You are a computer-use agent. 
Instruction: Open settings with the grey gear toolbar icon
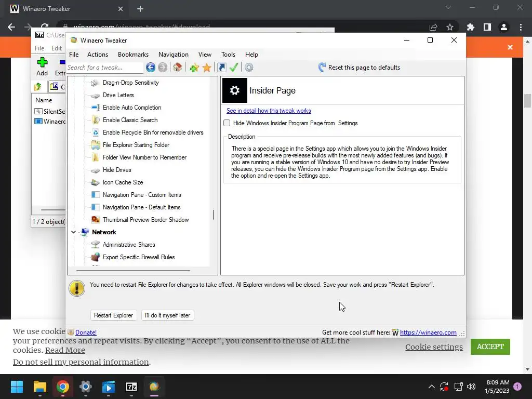pyautogui.click(x=249, y=68)
